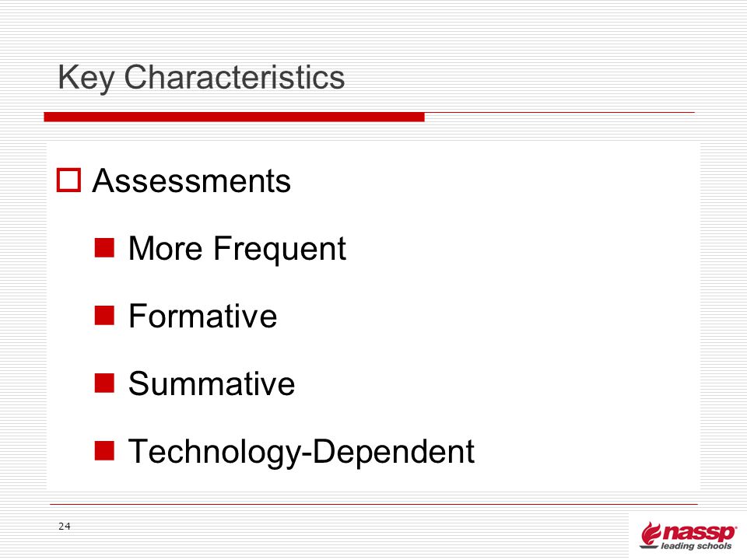This screenshot has width=747, height=560.
Task: Select the Key Characteristics slide title
Action: 201,77
